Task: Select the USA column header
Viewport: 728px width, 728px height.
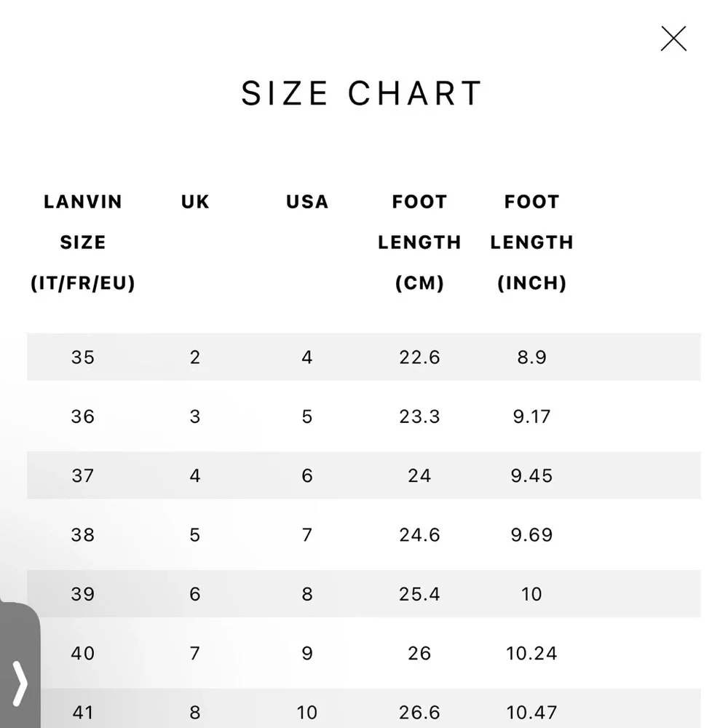Action: coord(307,202)
